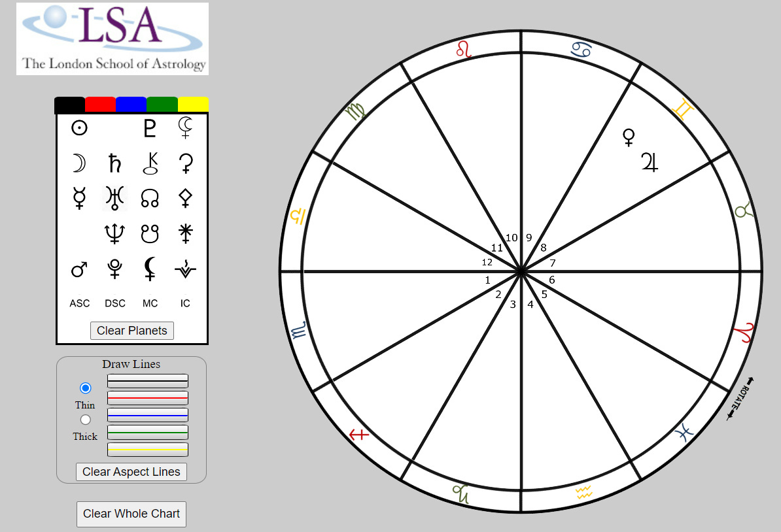Choose the yellow aspect line button
Image resolution: width=781 pixels, height=532 pixels.
tap(148, 450)
